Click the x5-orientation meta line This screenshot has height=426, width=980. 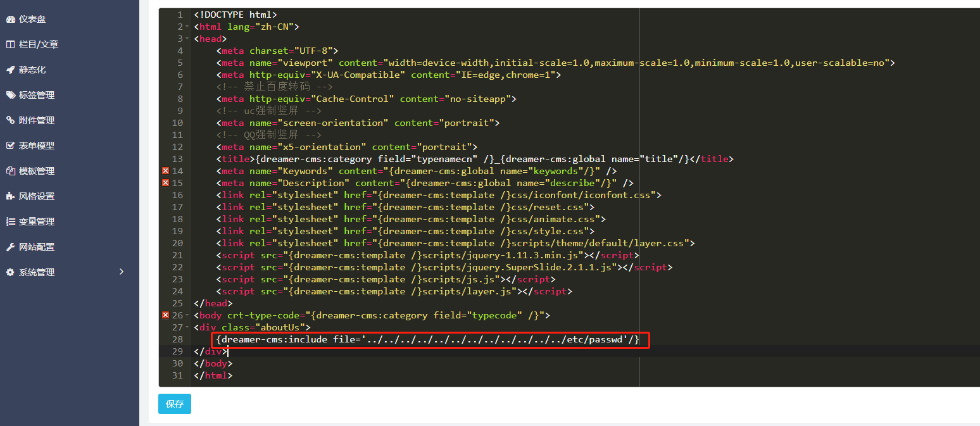point(347,147)
